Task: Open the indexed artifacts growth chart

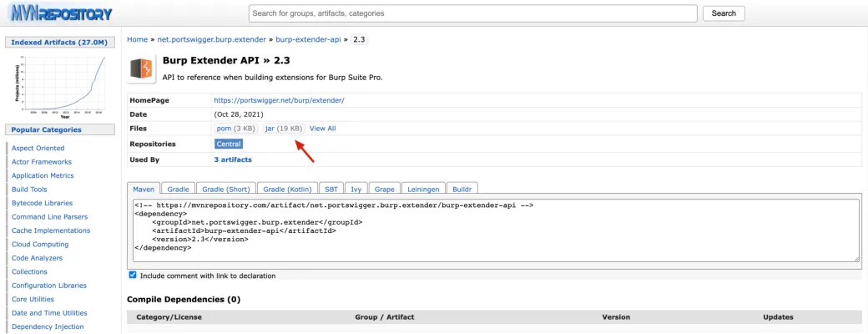Action: tap(60, 86)
